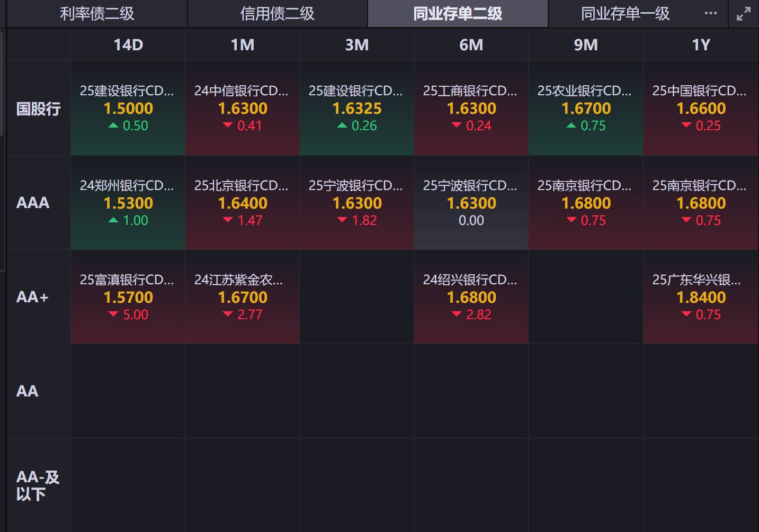Select the 国股行 row label
Screen dimensions: 759x532
coord(39,109)
